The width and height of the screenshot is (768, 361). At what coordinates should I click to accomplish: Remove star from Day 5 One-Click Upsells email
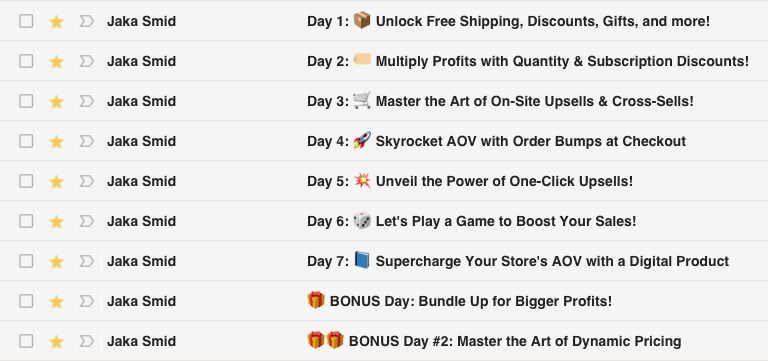point(57,181)
